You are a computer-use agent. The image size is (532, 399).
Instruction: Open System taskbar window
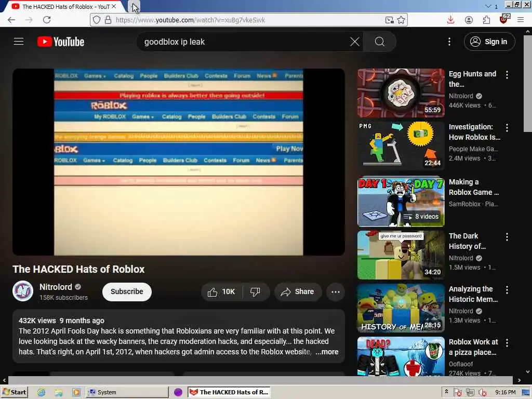point(127,392)
